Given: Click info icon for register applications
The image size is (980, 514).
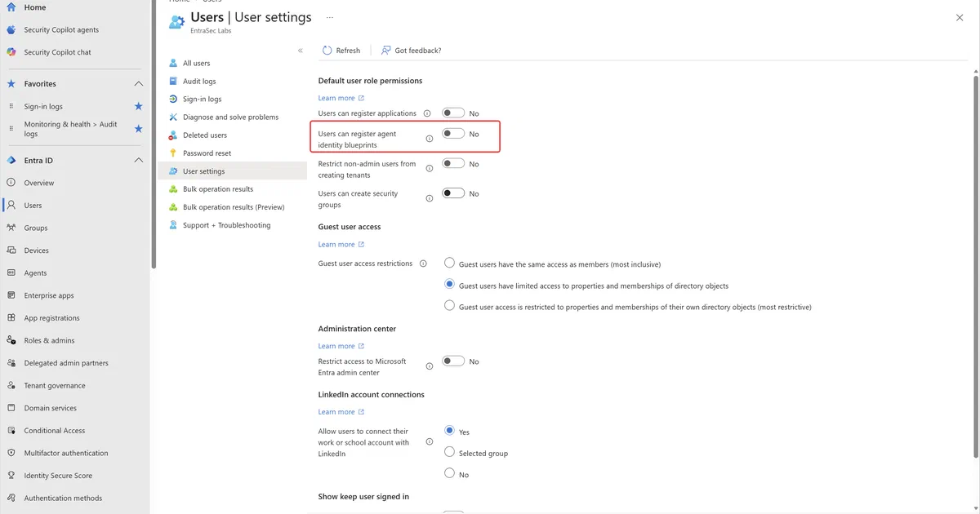Looking at the screenshot, I should pos(427,113).
